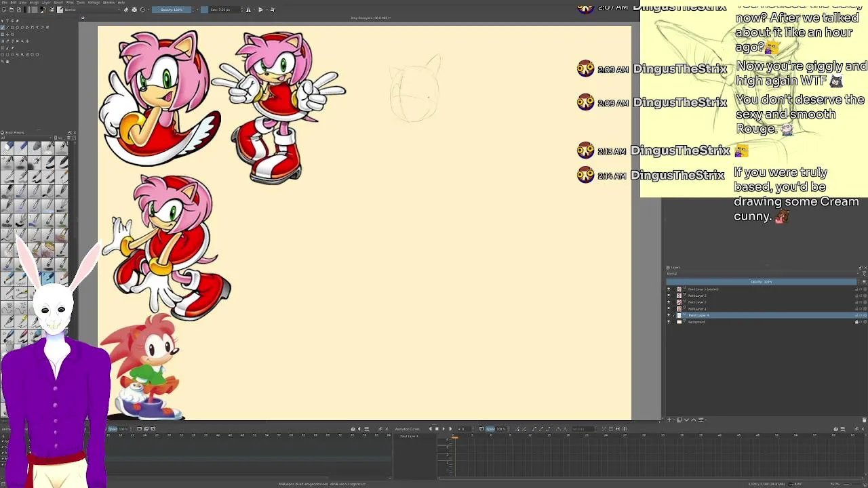Image resolution: width=868 pixels, height=488 pixels.
Task: Open the brush preset chooser icon
Action: [60, 9]
